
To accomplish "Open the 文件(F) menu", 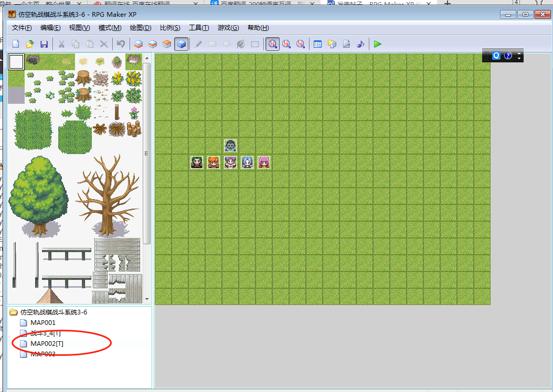I will coord(22,28).
